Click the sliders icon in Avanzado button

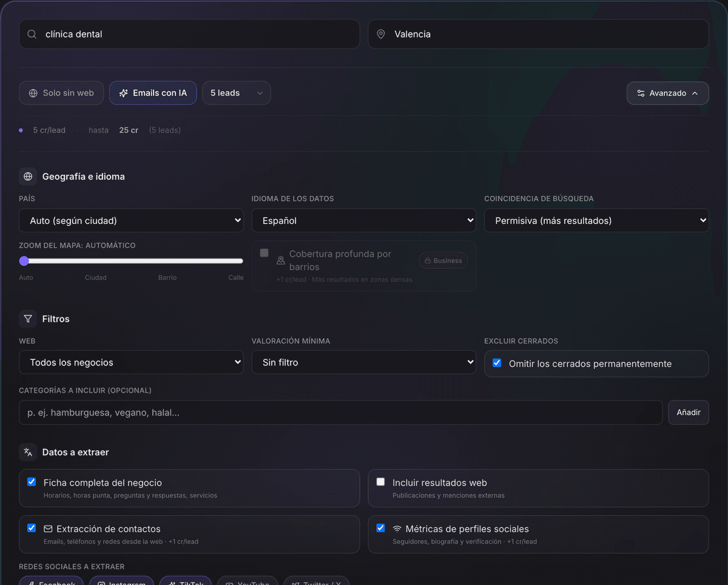(641, 93)
